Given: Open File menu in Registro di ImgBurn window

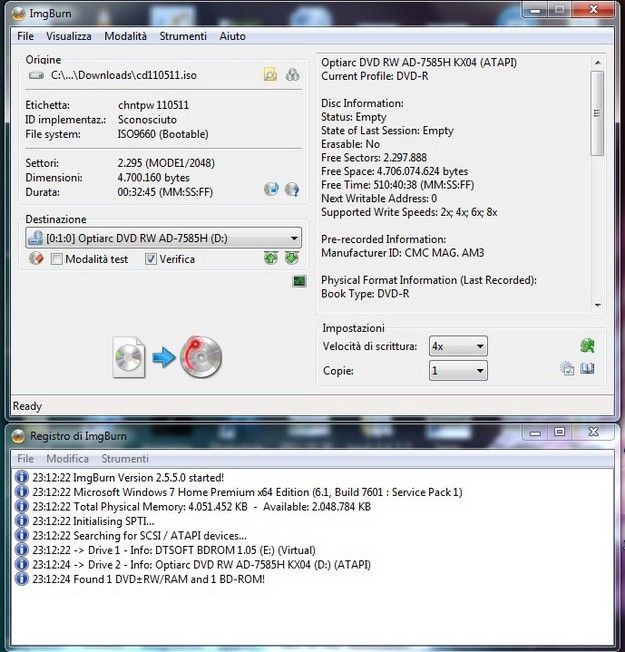Looking at the screenshot, I should click(25, 459).
